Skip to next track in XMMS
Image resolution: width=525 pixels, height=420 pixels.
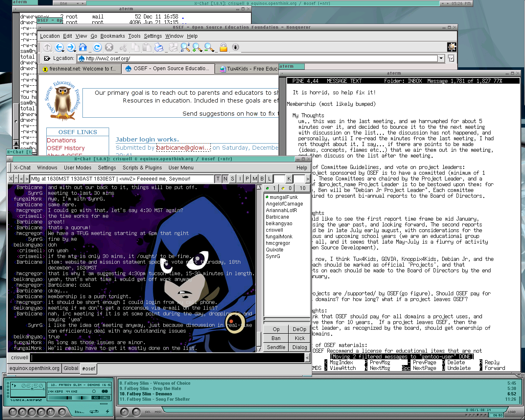click(x=51, y=412)
